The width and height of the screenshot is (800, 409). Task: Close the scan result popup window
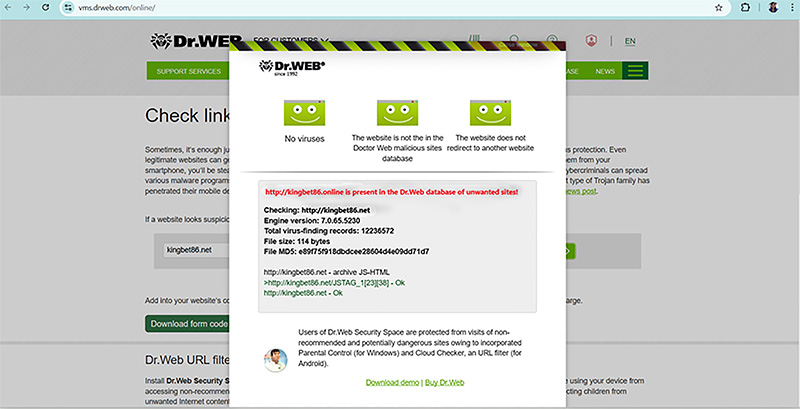tap(518, 45)
